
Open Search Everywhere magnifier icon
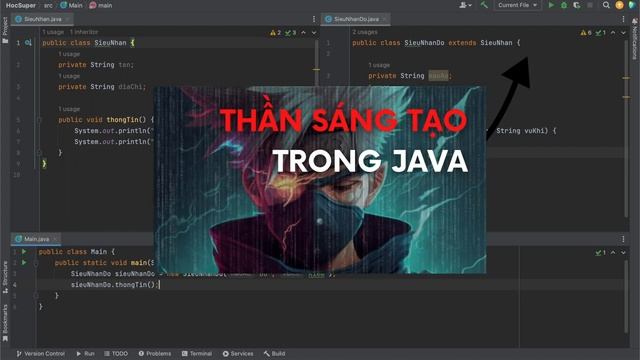click(606, 5)
